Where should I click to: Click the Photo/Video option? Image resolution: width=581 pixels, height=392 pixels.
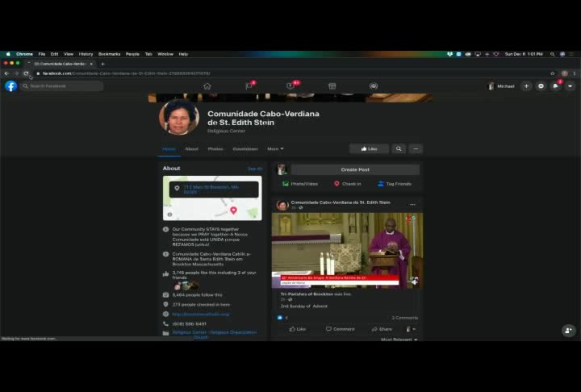(x=300, y=184)
